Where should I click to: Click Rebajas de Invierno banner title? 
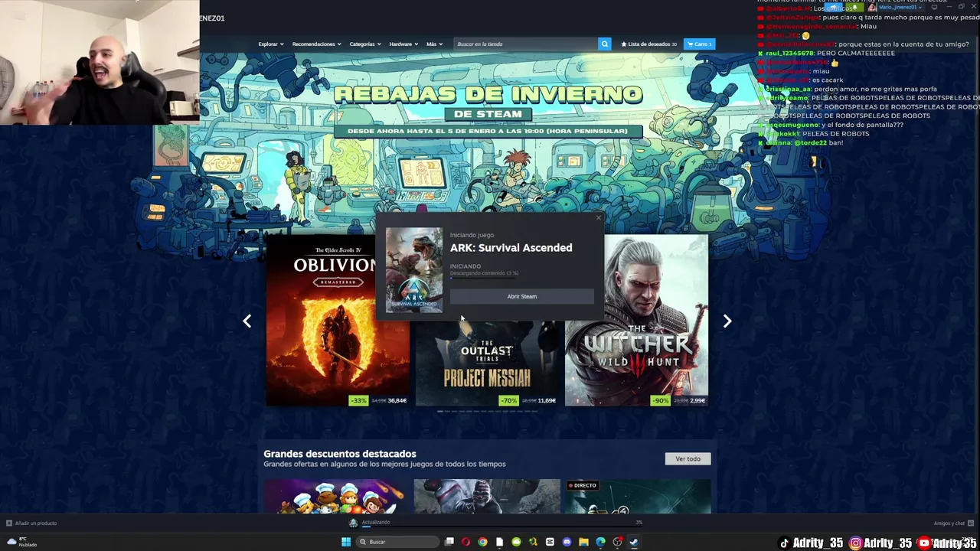(488, 94)
